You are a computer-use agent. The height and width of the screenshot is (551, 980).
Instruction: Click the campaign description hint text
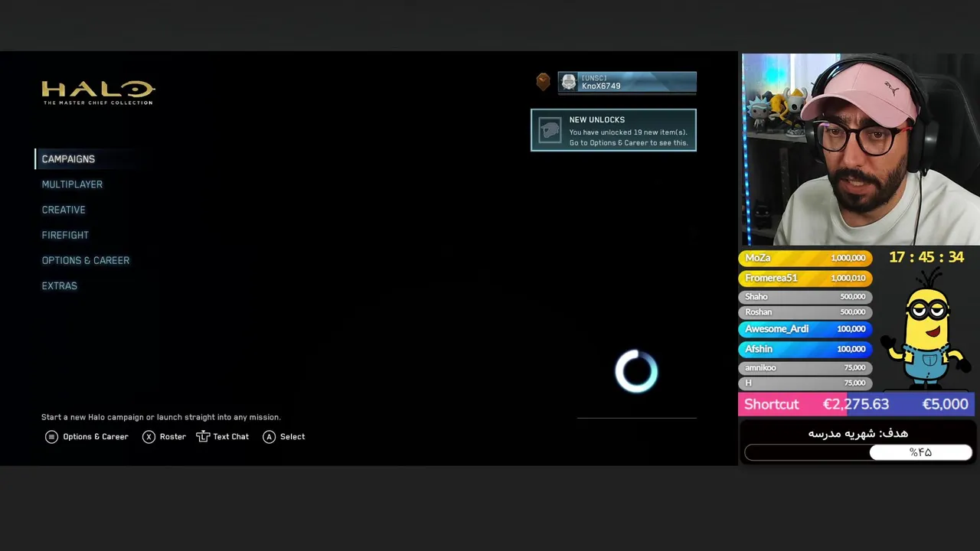[161, 417]
